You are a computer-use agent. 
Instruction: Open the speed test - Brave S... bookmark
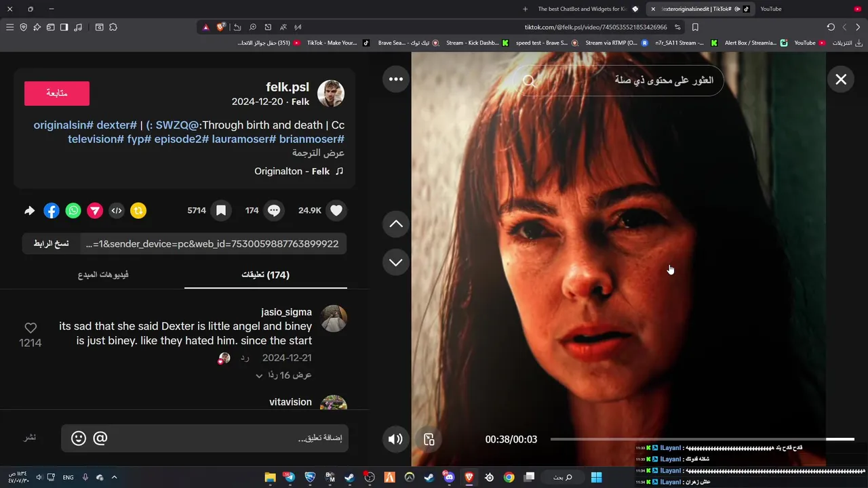547,43
